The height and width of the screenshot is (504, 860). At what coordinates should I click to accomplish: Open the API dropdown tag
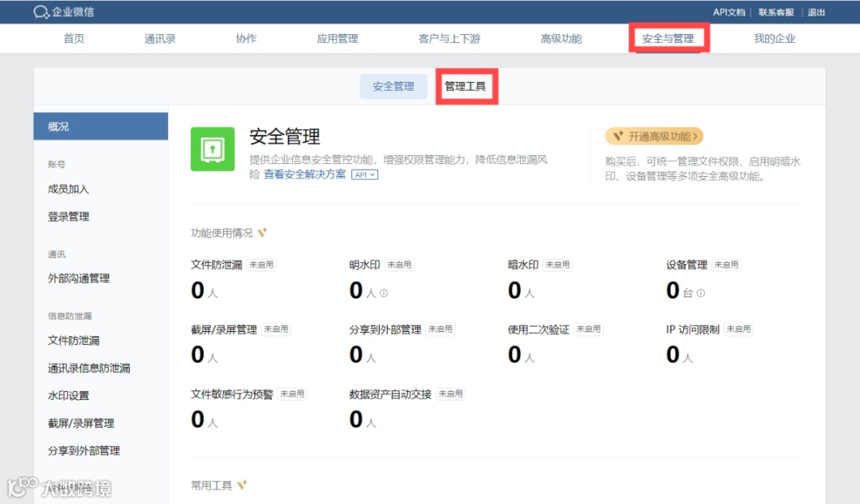365,174
